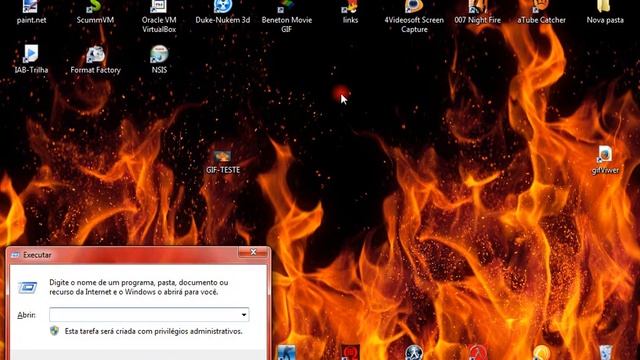Click the gifViwer desktop shortcut
This screenshot has width=640, height=360.
tap(605, 160)
